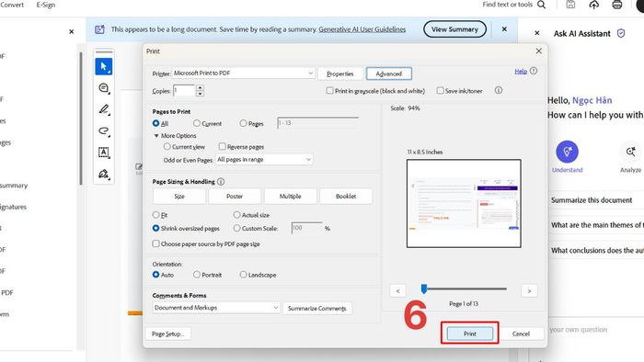
Task: Click the search magnifier icon
Action: (542, 5)
